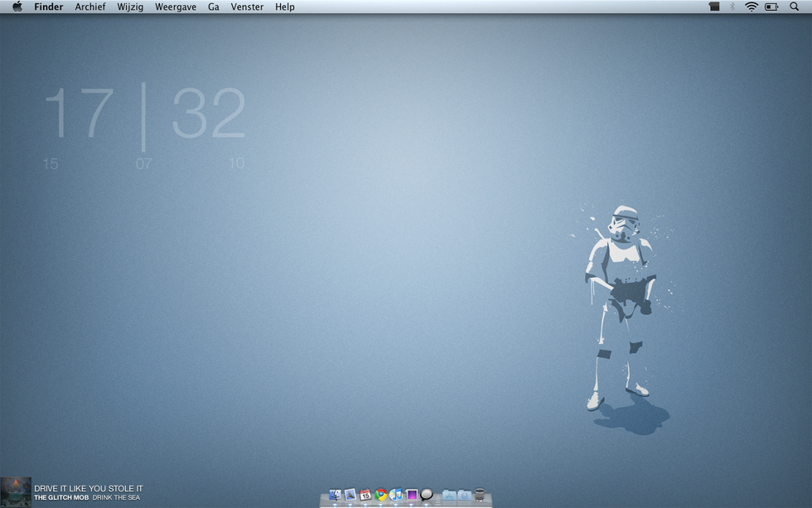Viewport: 812px width, 508px height.
Task: Launch Google Chrome from the Dock
Action: click(381, 495)
